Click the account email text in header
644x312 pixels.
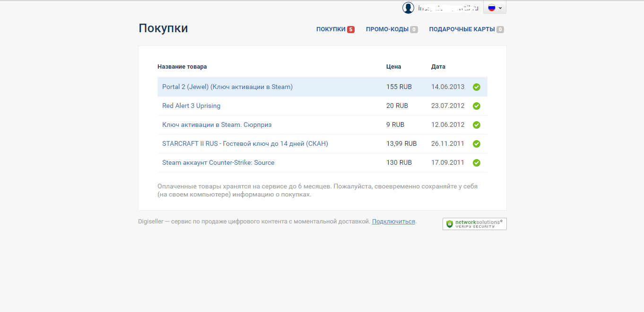[448, 8]
